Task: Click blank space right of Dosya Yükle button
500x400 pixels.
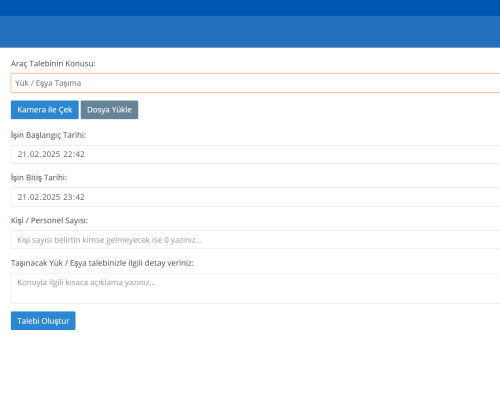Action: coord(317,110)
